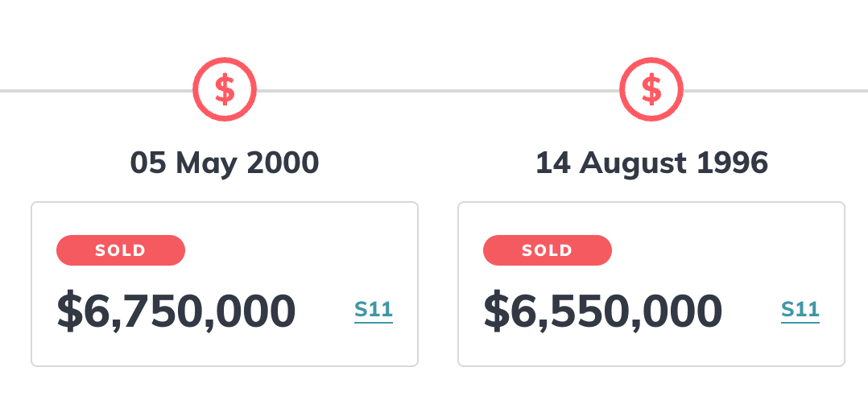Viewport: 868px width, 396px height.
Task: Click the dollar icon above 05 May 2000
Action: pos(225,89)
